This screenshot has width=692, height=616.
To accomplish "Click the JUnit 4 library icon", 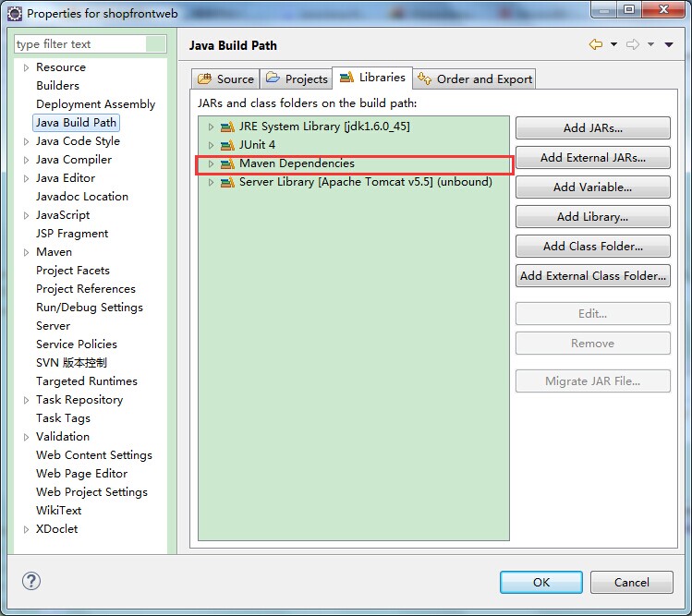I will pyautogui.click(x=227, y=145).
